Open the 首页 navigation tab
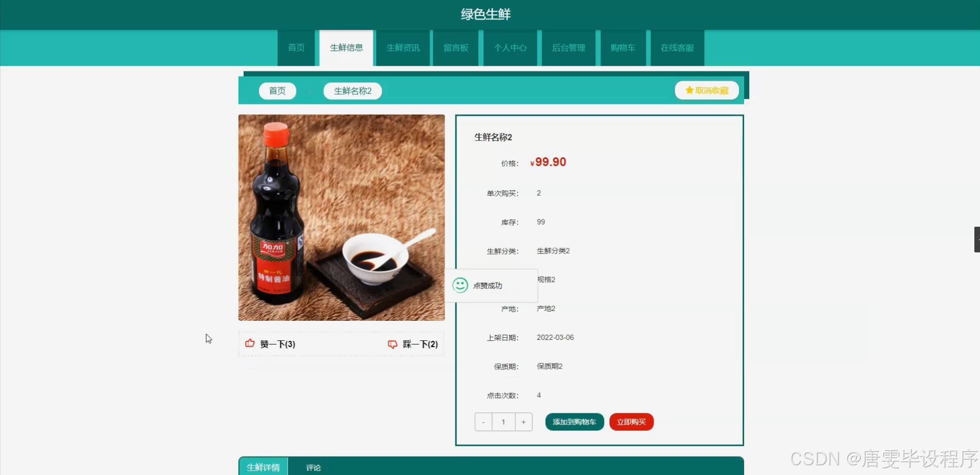 click(296, 48)
